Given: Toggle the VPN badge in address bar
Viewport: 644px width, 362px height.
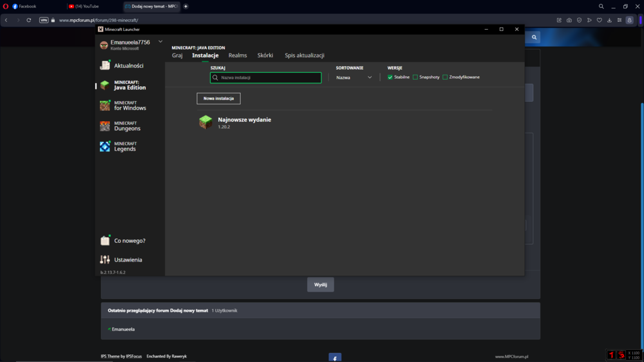Looking at the screenshot, I should 44,20.
